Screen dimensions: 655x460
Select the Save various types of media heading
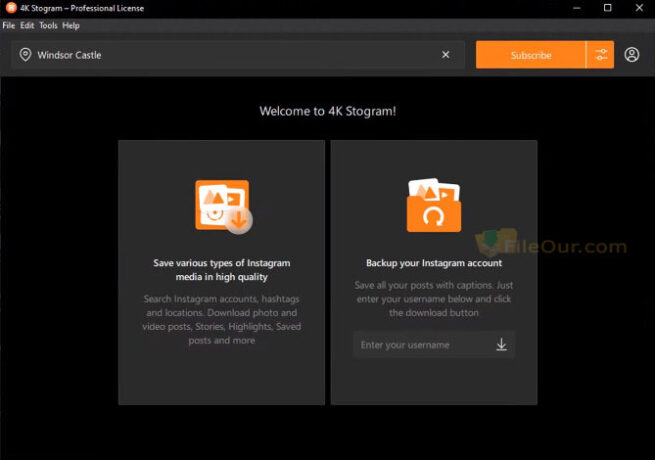(221, 270)
